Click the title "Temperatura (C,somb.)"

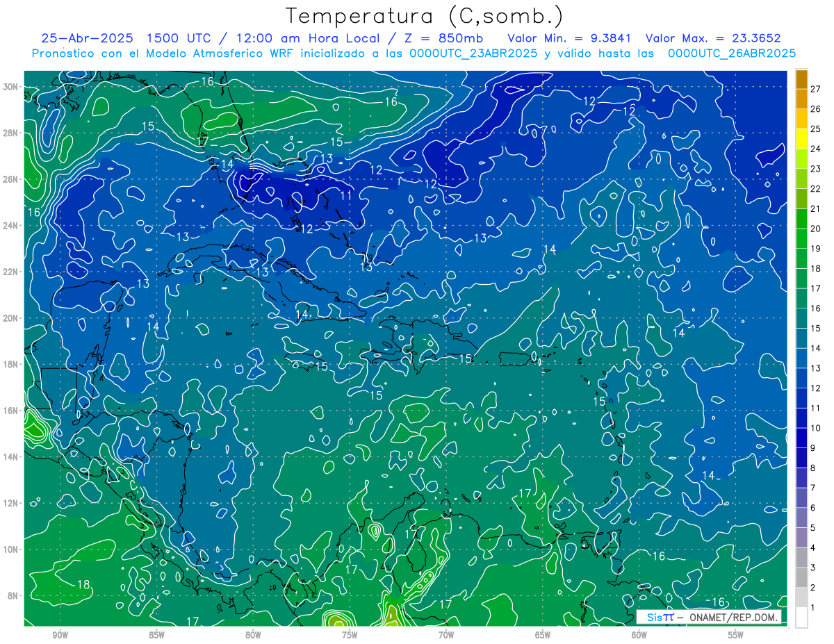pyautogui.click(x=425, y=16)
